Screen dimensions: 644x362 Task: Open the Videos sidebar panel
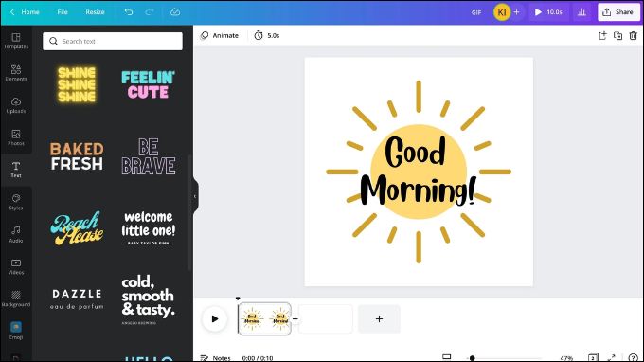pos(16,266)
